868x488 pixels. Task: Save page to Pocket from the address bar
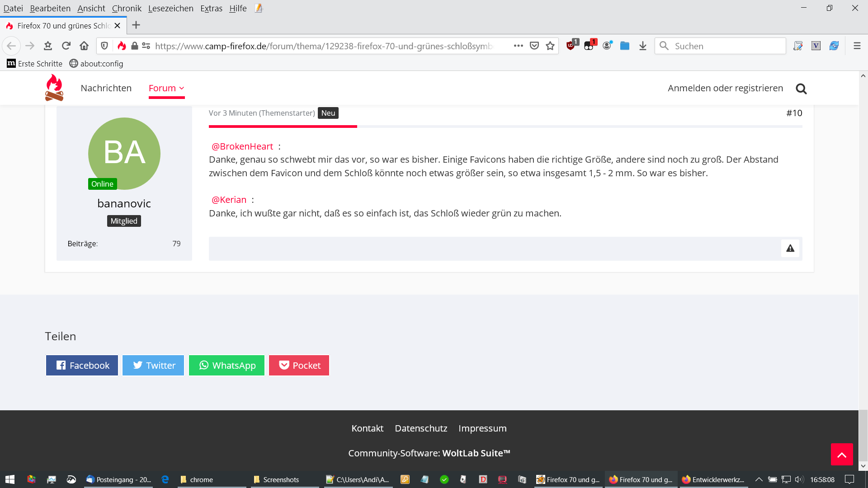534,46
